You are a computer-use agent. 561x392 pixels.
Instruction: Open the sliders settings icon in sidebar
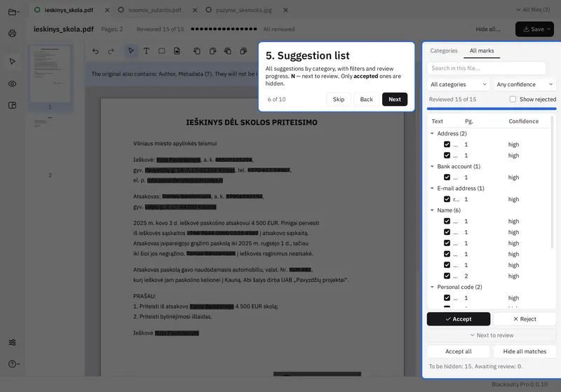12,342
